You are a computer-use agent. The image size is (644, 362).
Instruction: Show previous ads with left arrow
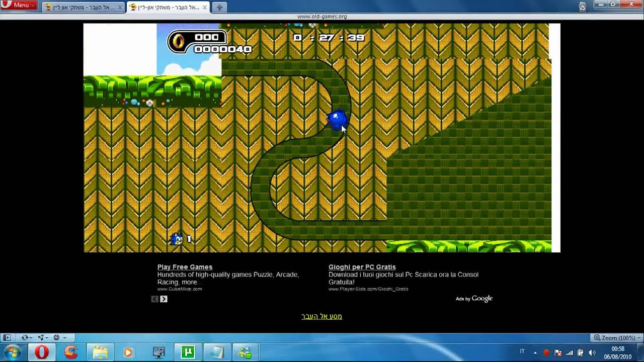click(x=154, y=299)
